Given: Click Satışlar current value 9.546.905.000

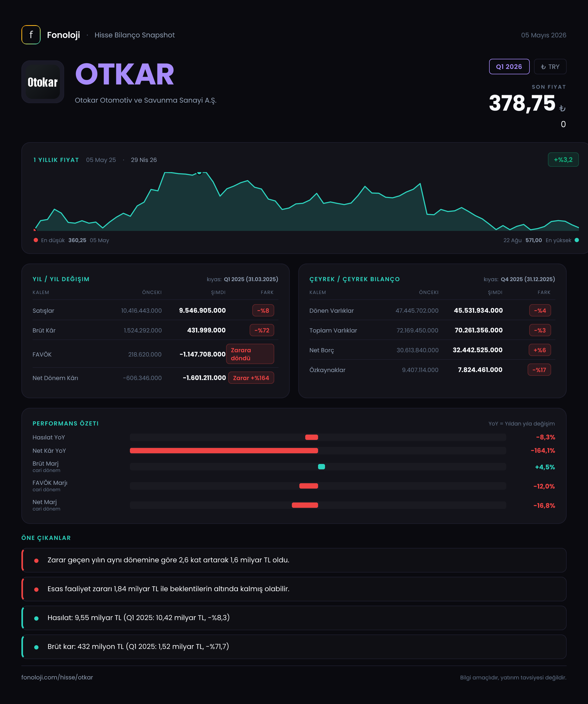Looking at the screenshot, I should 202,310.
